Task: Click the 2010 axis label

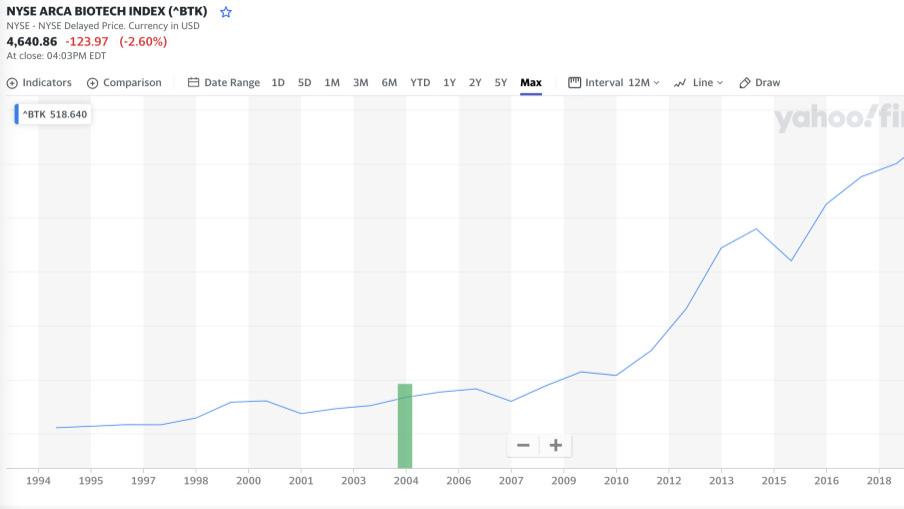Action: point(616,481)
